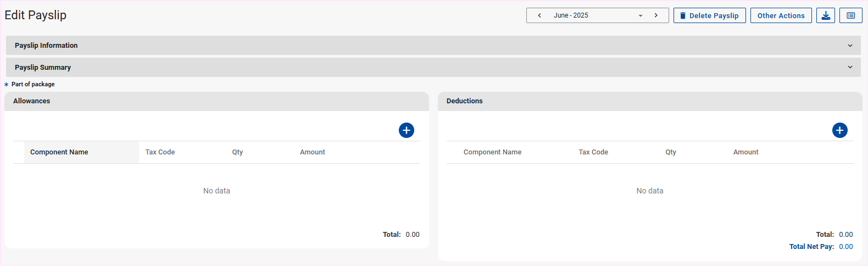Open the Other Actions menu
The width and height of the screenshot is (868, 266).
781,15
